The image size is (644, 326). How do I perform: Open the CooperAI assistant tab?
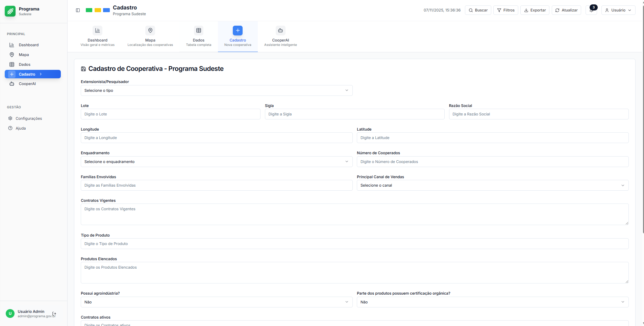[280, 36]
